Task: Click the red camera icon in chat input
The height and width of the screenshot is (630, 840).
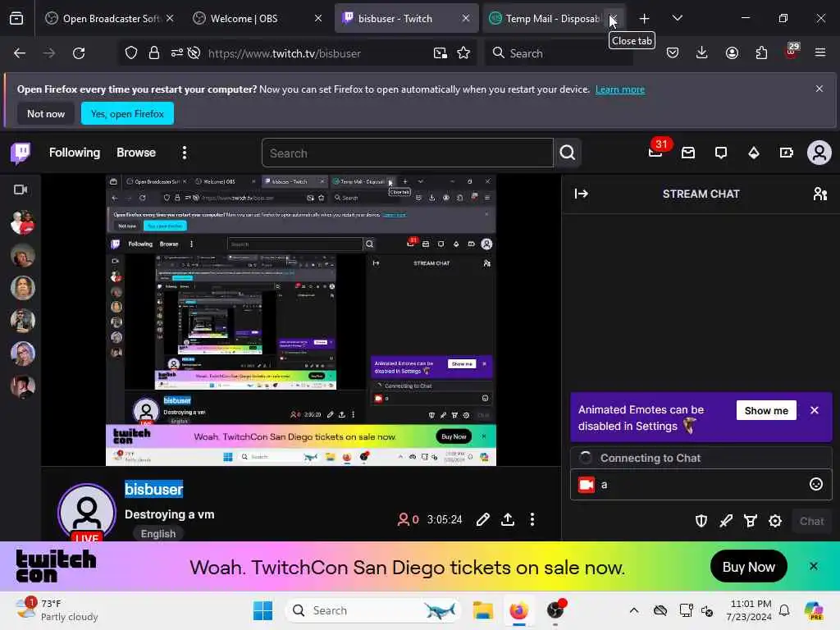Action: pos(587,485)
